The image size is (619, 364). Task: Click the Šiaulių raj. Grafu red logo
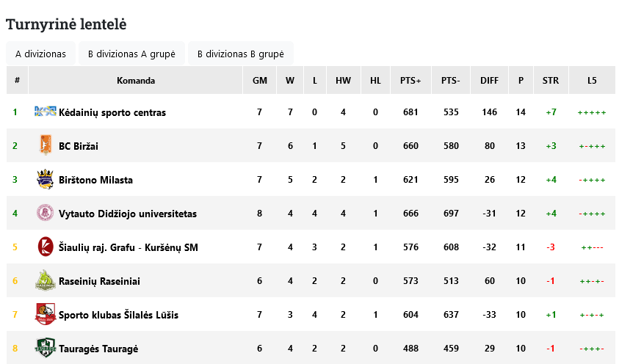tap(45, 247)
